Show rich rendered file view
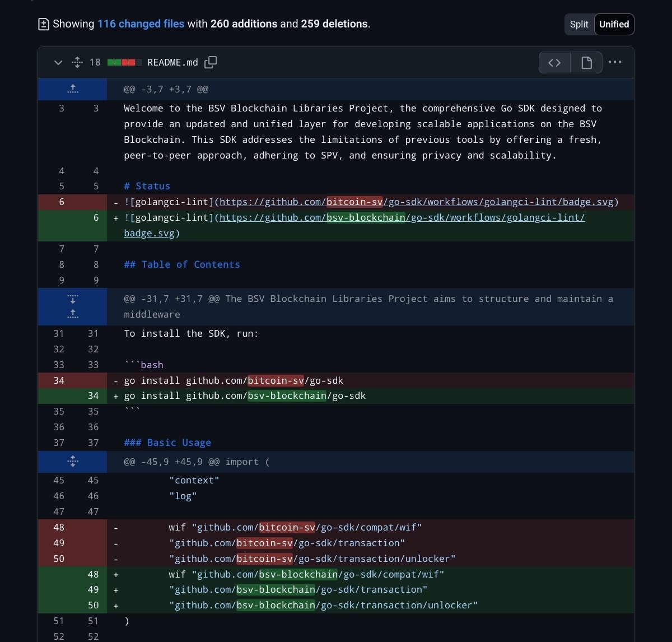This screenshot has height=642, width=672. click(x=586, y=62)
